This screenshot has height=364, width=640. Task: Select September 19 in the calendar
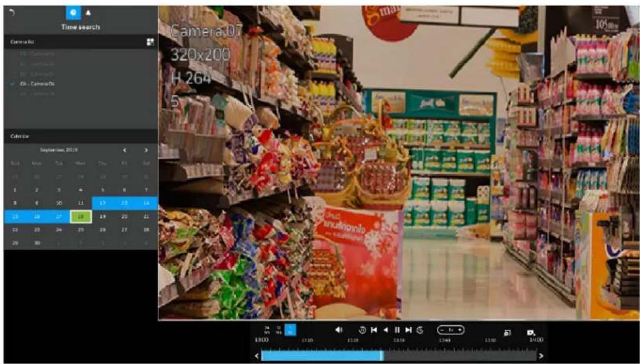click(103, 217)
